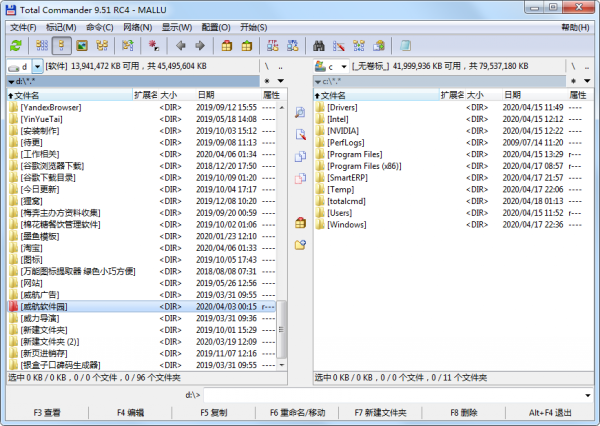Click the c:\*.* path bar
This screenshot has width=600, height=426.
(x=439, y=81)
